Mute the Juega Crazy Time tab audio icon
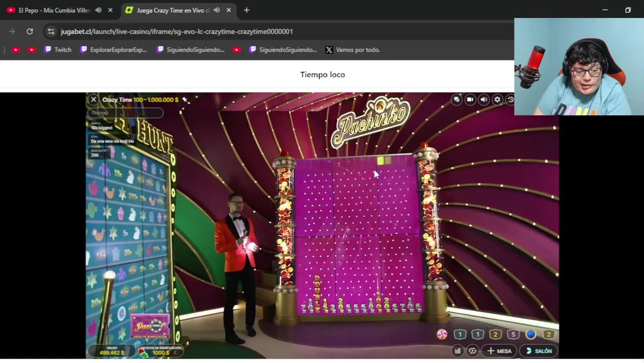Image resolution: width=644 pixels, height=363 pixels. click(217, 10)
